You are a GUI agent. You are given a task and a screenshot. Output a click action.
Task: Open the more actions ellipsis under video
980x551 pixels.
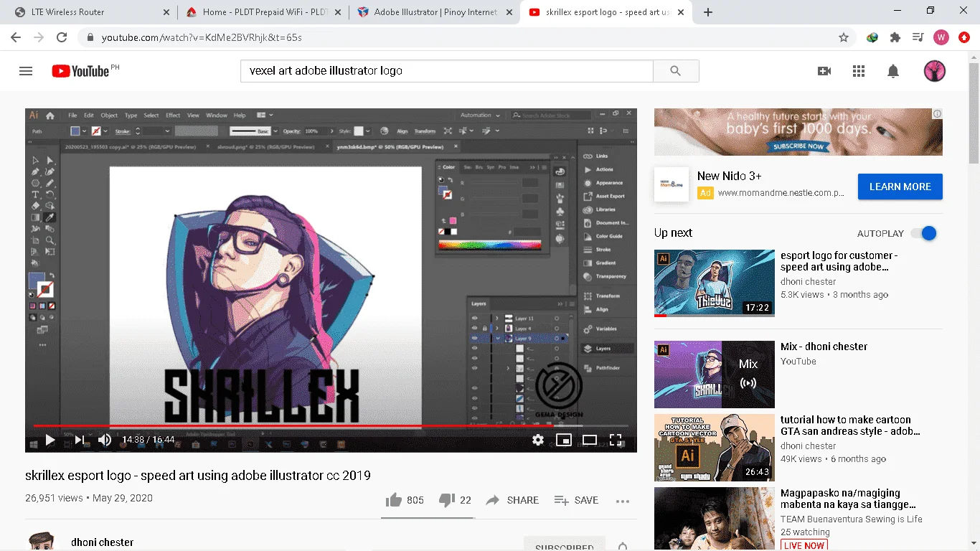click(623, 501)
